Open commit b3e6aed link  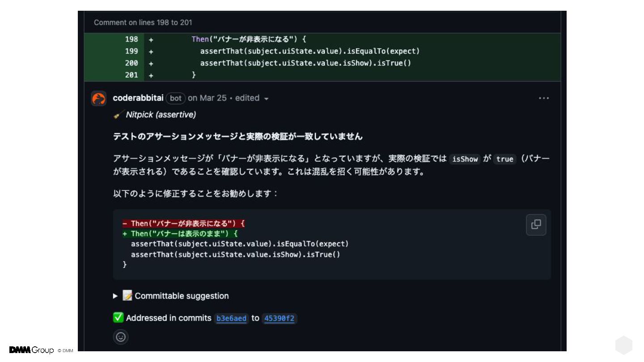tap(231, 318)
